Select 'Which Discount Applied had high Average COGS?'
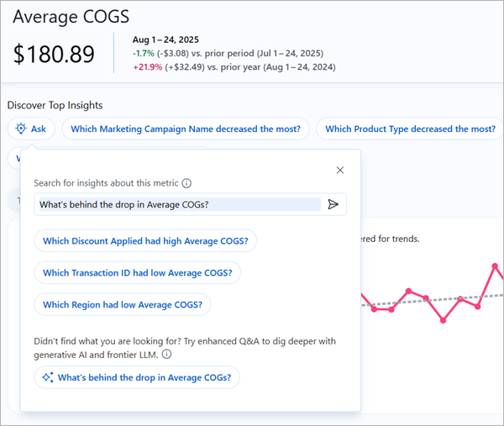The image size is (504, 426). [x=145, y=241]
